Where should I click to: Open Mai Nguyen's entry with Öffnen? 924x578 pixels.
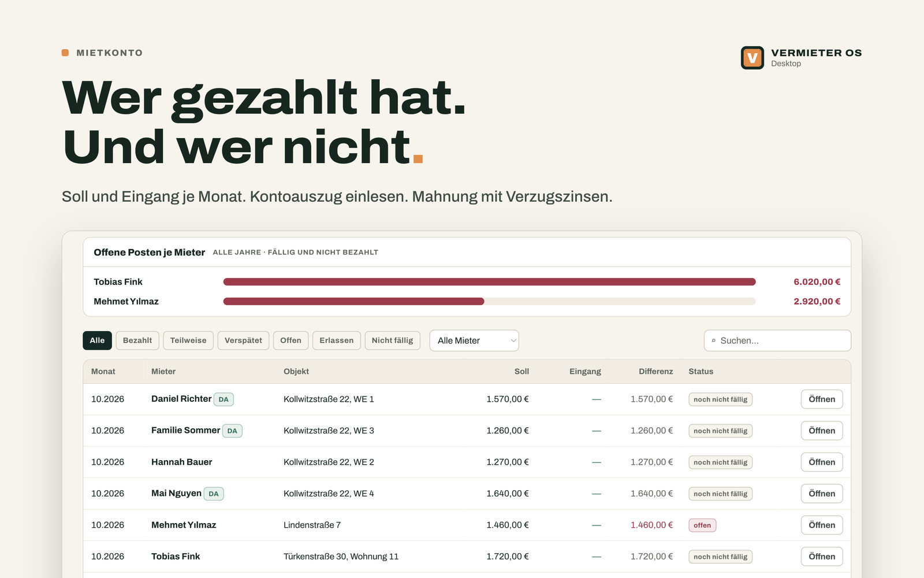click(822, 494)
